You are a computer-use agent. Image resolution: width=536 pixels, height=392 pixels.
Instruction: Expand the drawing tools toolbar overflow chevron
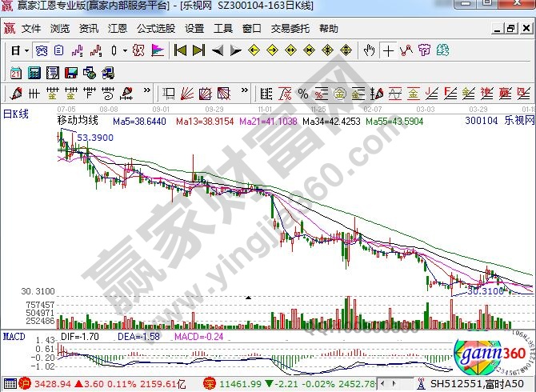(x=147, y=90)
